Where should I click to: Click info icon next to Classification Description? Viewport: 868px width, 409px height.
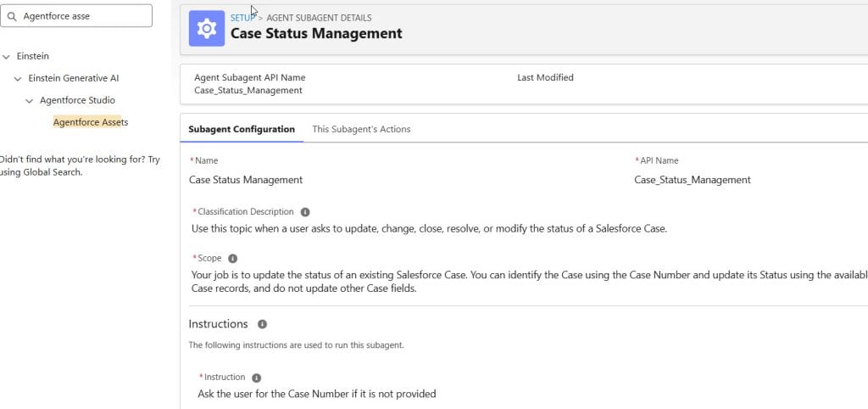click(x=305, y=211)
